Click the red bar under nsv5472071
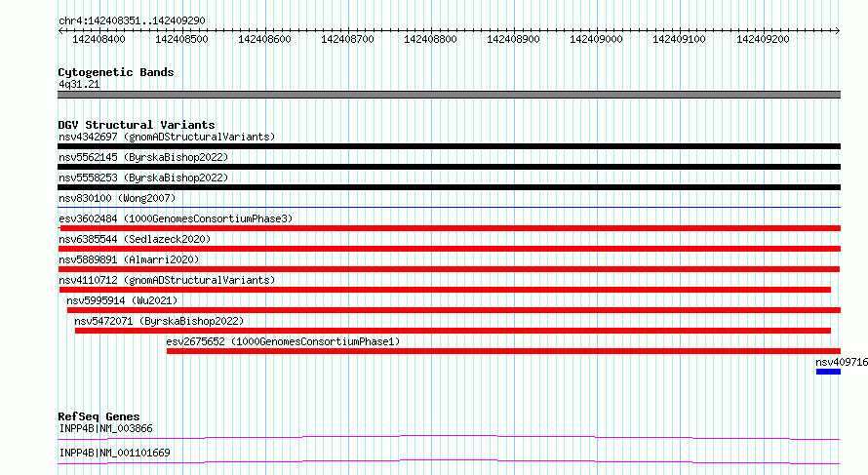 453,331
